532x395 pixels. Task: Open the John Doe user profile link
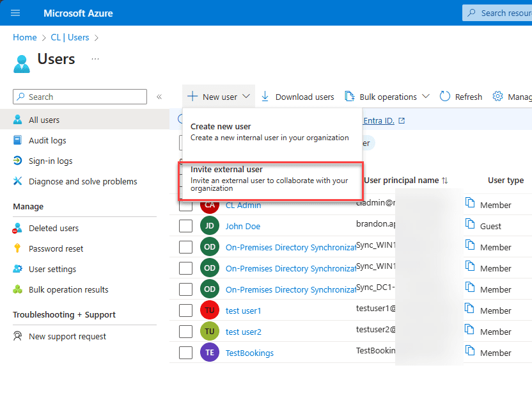243,226
